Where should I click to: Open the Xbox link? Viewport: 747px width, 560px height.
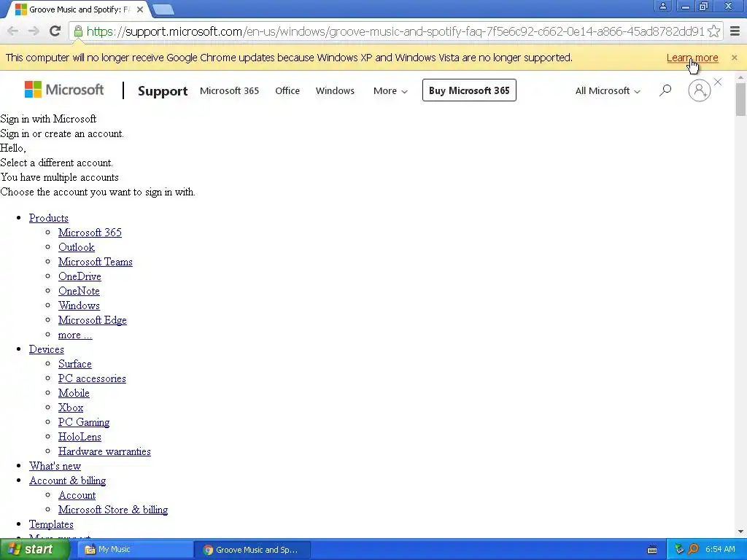[x=71, y=408]
